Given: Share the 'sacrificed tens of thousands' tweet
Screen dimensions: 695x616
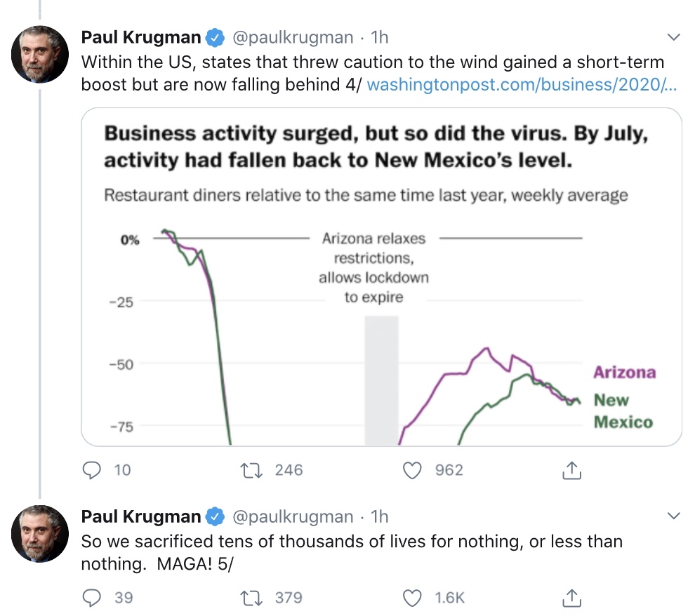Looking at the screenshot, I should (571, 598).
